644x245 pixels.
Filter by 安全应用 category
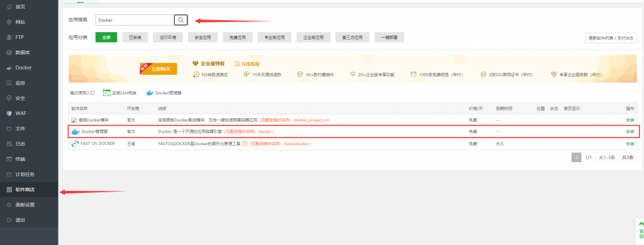click(203, 37)
